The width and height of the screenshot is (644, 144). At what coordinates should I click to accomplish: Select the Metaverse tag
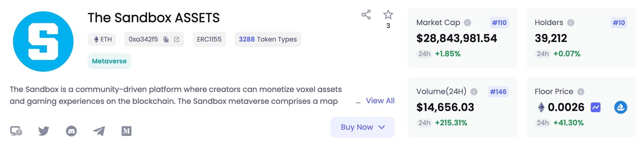(109, 61)
